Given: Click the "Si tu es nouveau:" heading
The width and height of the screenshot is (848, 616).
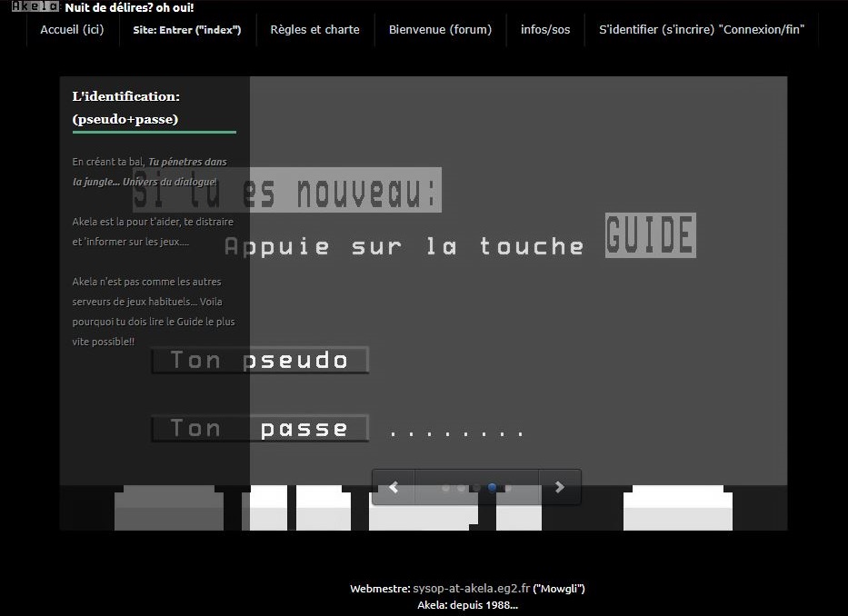Looking at the screenshot, I should [287, 191].
